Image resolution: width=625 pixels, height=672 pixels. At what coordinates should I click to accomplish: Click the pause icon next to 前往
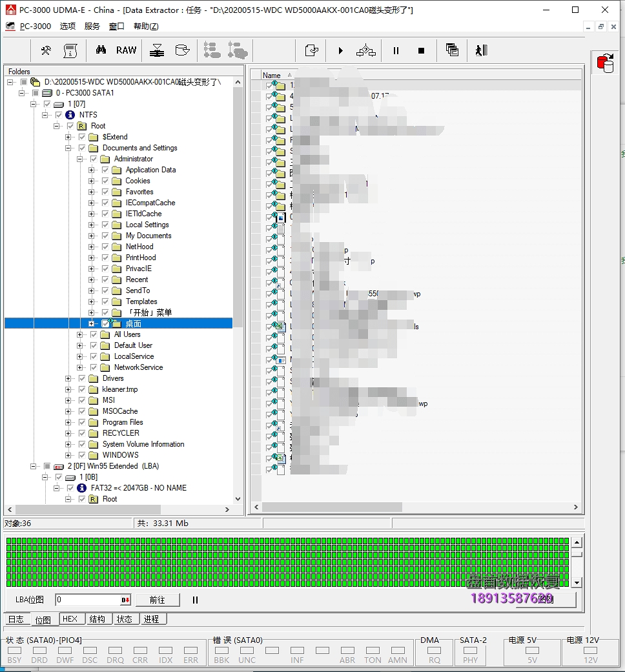[195, 600]
